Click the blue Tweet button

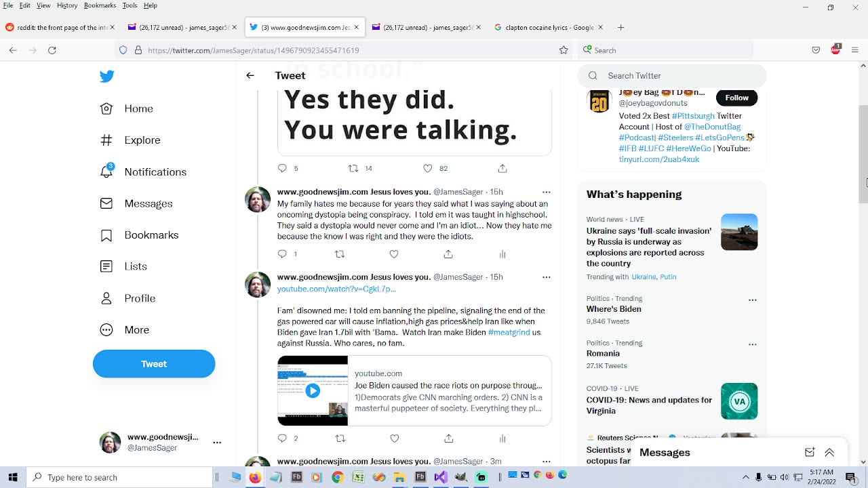(154, 364)
